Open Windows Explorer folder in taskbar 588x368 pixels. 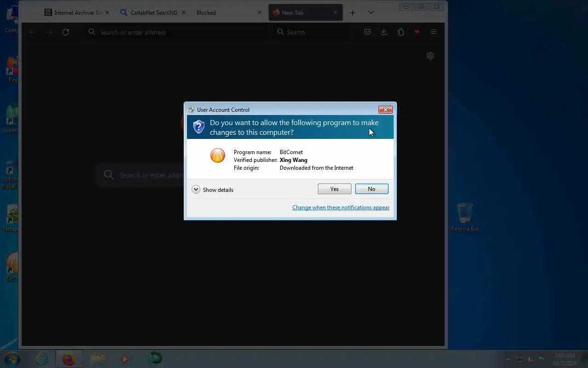pyautogui.click(x=98, y=359)
